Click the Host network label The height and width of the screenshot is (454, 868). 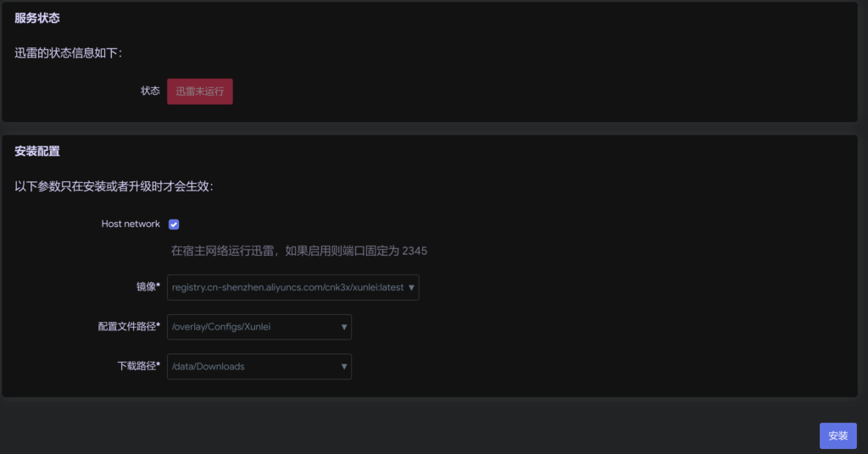[131, 224]
